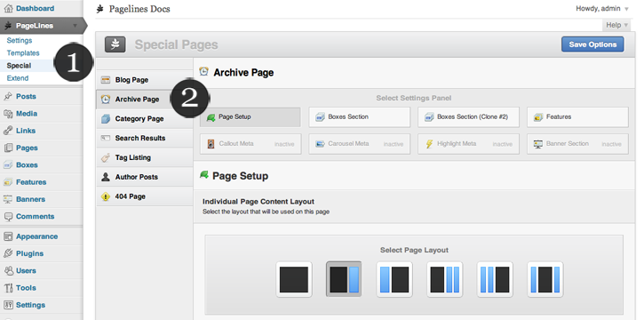Open the Posts menu
Image resolution: width=644 pixels, height=320 pixels.
26,97
